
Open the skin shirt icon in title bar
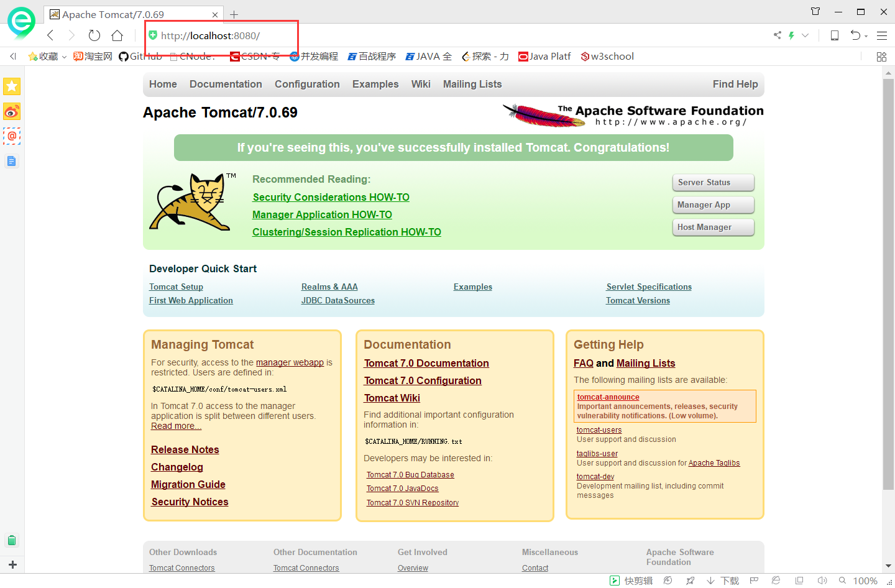coord(815,11)
